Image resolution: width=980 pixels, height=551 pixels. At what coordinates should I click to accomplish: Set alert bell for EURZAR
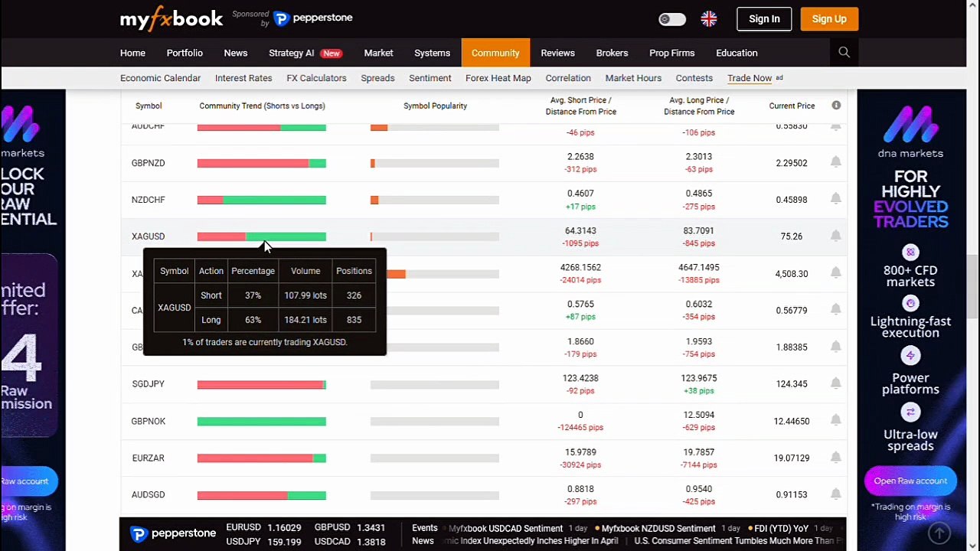click(836, 458)
